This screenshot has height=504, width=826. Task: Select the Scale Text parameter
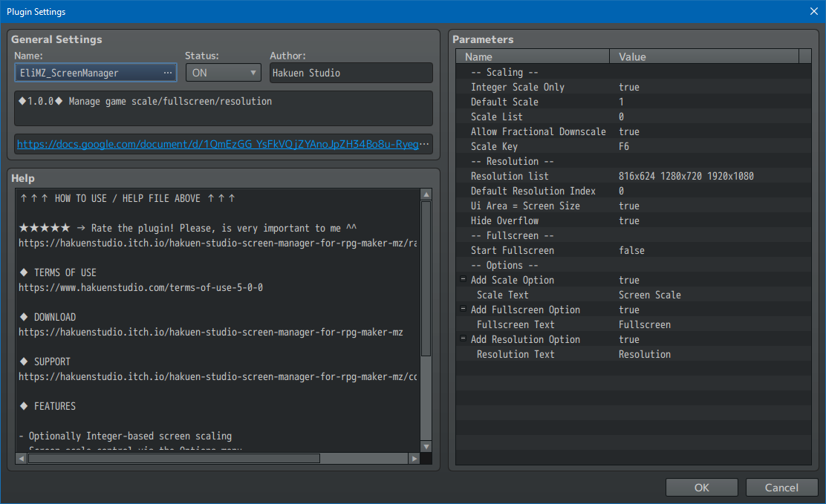pos(633,295)
